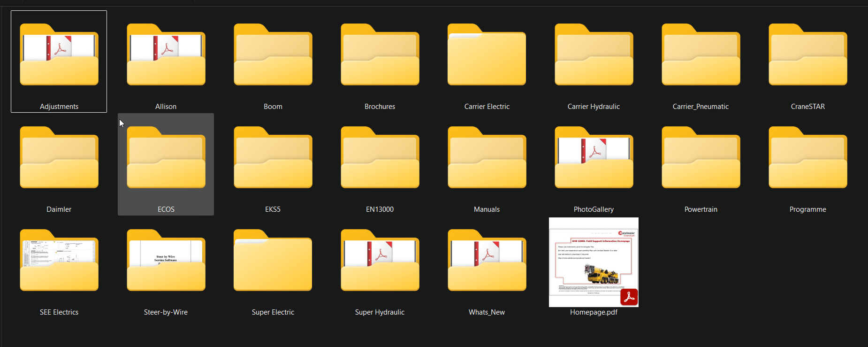The image size is (868, 347).
Task: Click the CraneSTAR name label
Action: pyautogui.click(x=808, y=107)
